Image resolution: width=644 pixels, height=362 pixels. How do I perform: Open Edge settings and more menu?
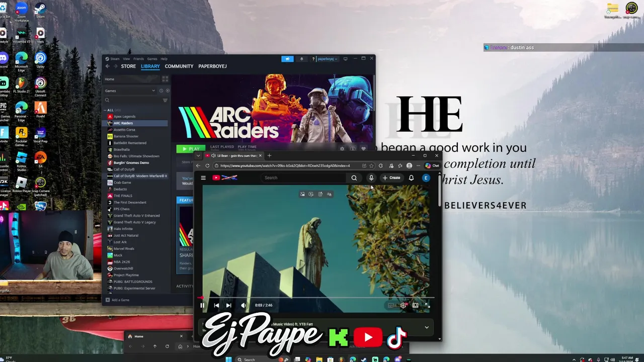tap(418, 165)
